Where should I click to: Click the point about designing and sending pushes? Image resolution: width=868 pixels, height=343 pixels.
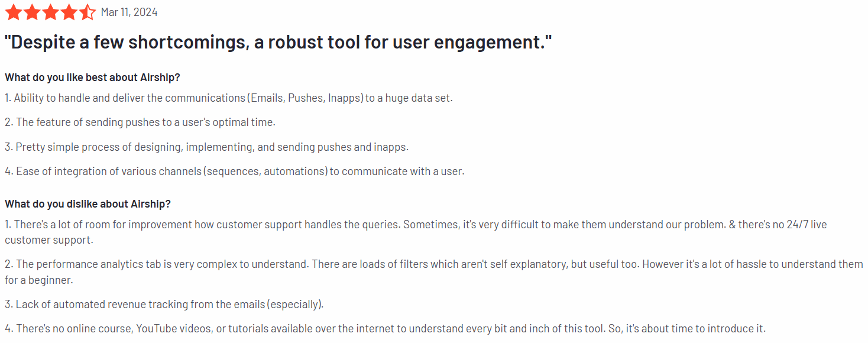tap(206, 147)
